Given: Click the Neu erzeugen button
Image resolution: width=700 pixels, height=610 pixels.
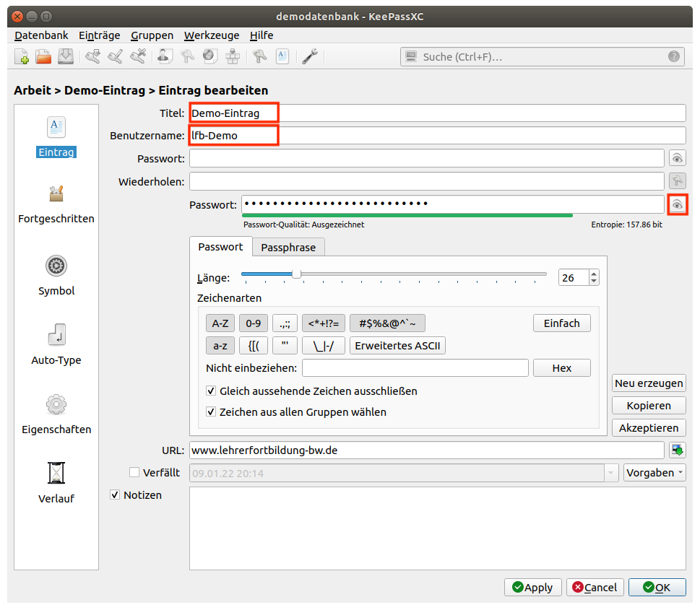Looking at the screenshot, I should [649, 383].
